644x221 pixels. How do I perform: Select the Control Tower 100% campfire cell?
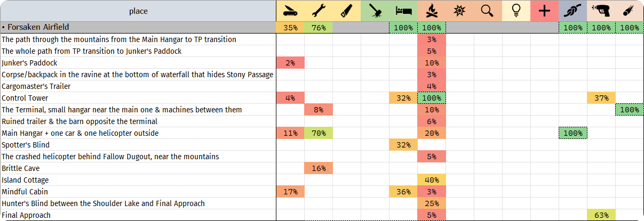[x=432, y=98]
